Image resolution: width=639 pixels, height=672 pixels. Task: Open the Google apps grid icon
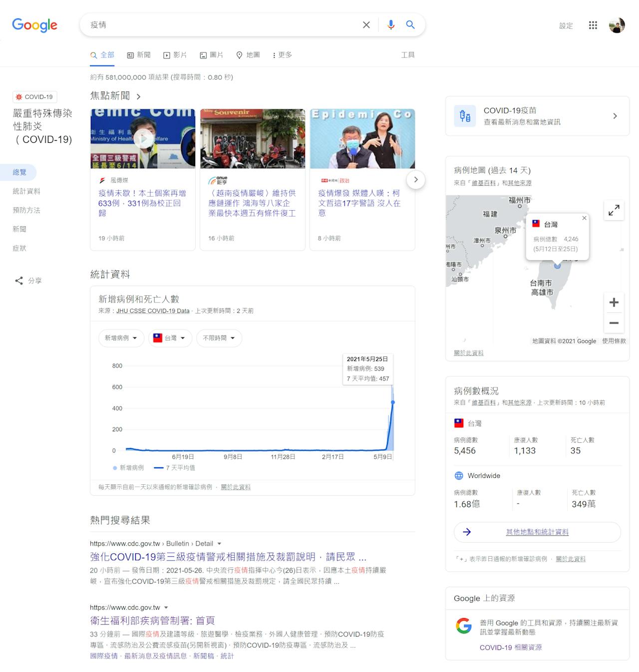(x=593, y=25)
